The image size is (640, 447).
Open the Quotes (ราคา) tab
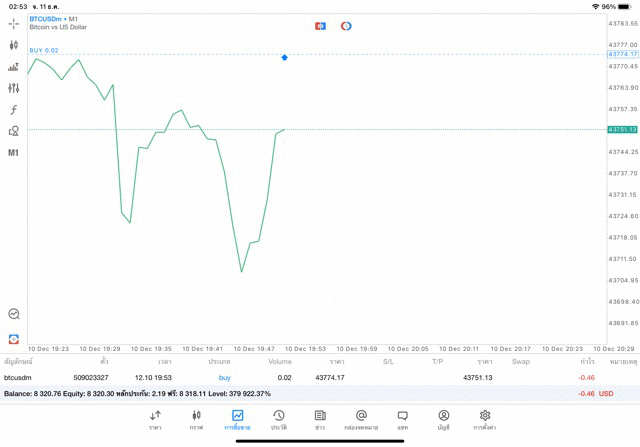coord(155,419)
